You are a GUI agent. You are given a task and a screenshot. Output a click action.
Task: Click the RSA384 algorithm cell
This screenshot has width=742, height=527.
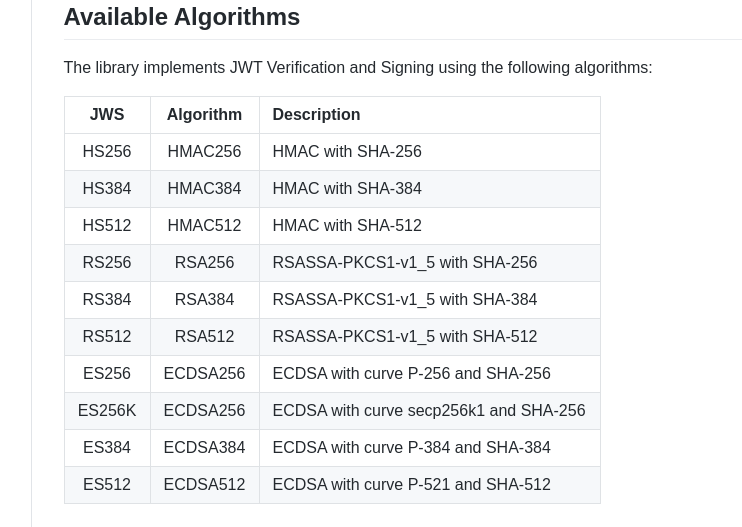204,300
